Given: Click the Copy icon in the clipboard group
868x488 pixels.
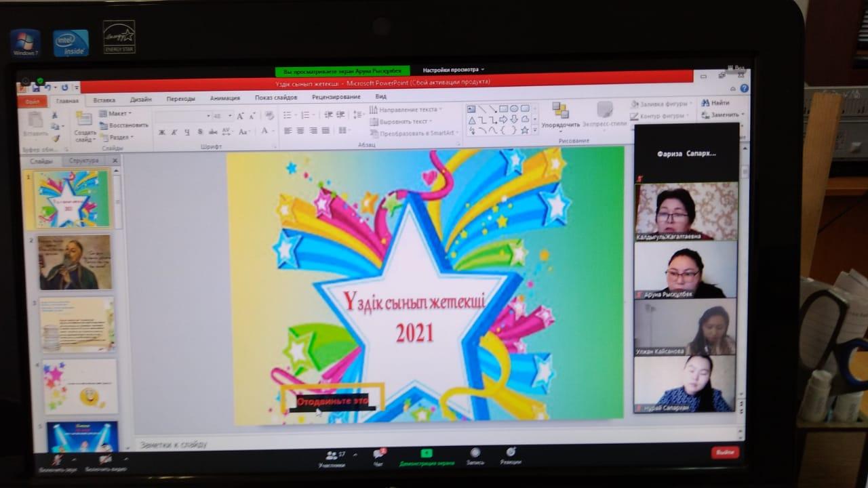Looking at the screenshot, I should (x=56, y=127).
